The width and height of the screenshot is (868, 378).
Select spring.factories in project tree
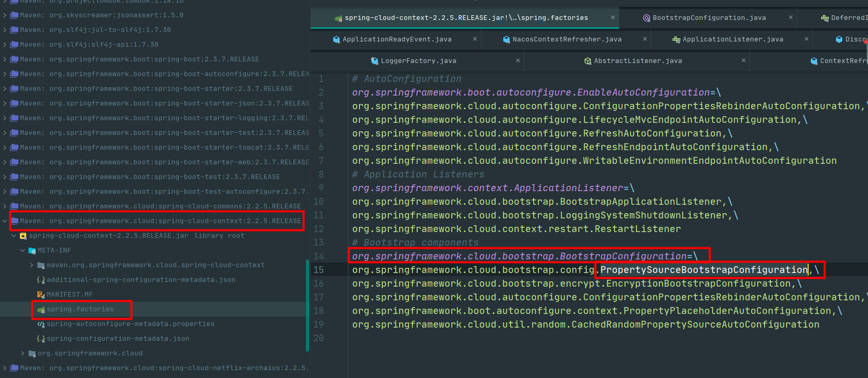80,309
